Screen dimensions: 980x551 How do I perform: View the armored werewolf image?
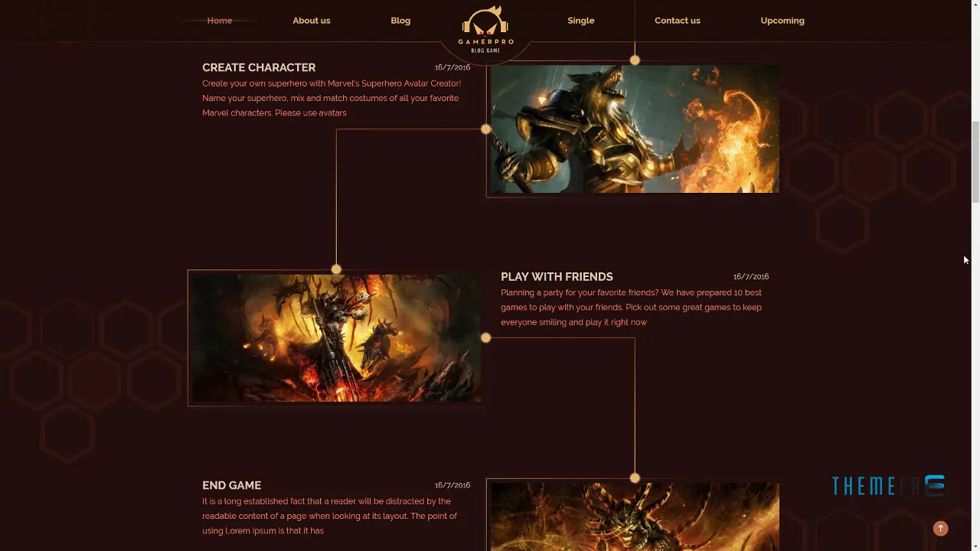pos(635,129)
